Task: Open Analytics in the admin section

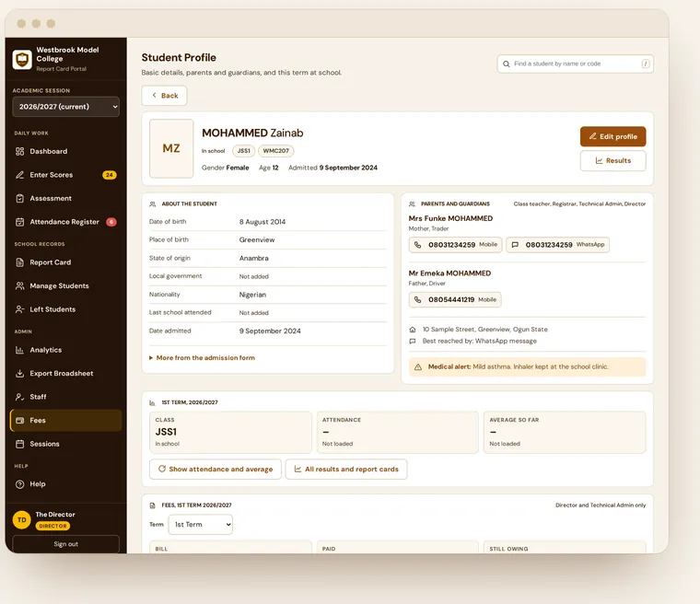Action: [x=65, y=350]
